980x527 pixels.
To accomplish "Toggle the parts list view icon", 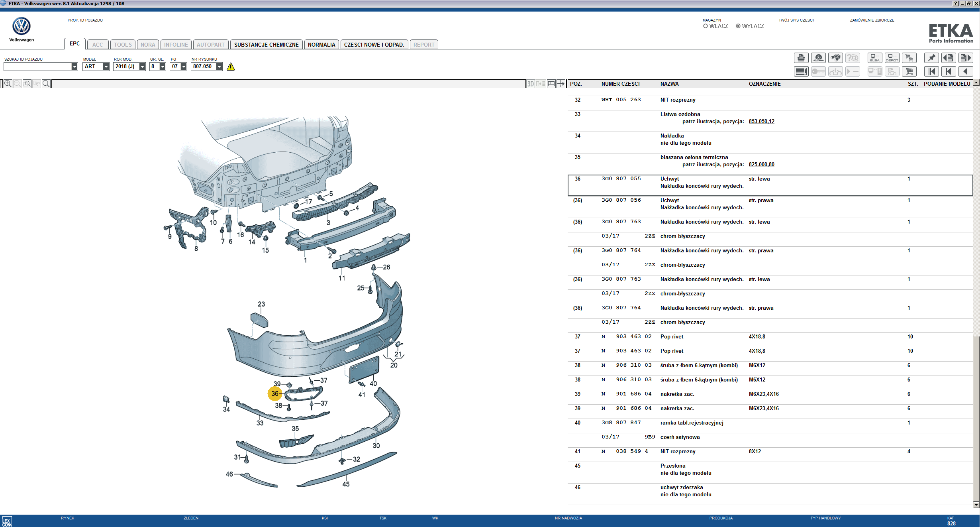I will click(801, 71).
